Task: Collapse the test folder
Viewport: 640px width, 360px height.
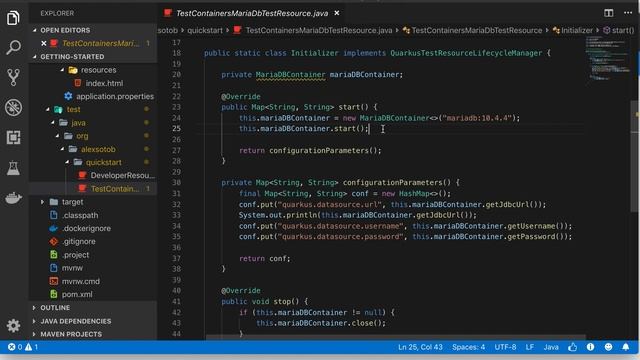Action: 48,109
